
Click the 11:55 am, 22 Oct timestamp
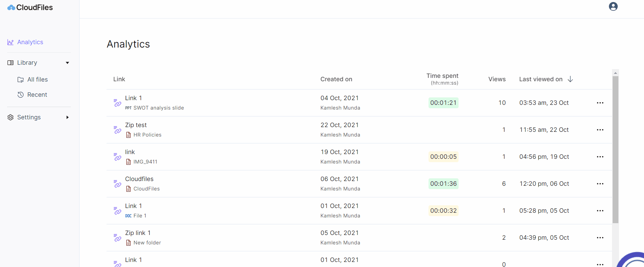click(544, 130)
